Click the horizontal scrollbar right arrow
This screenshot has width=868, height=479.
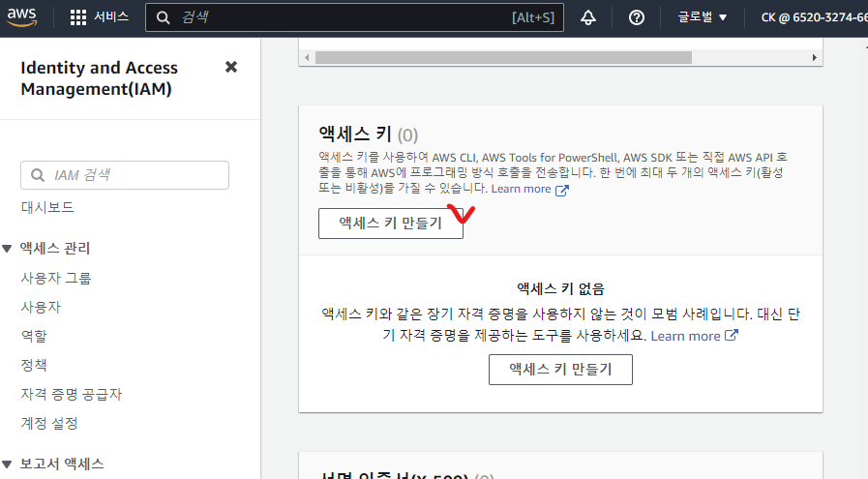coord(815,58)
